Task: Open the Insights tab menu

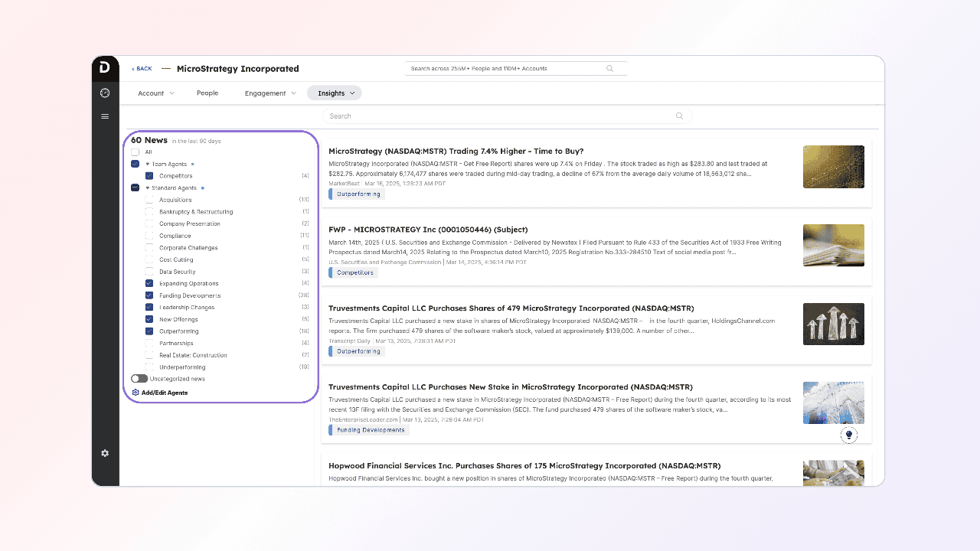Action: pos(336,93)
